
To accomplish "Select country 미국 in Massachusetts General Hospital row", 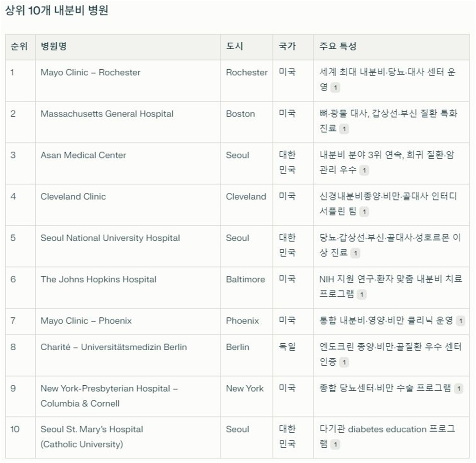I will tap(287, 113).
